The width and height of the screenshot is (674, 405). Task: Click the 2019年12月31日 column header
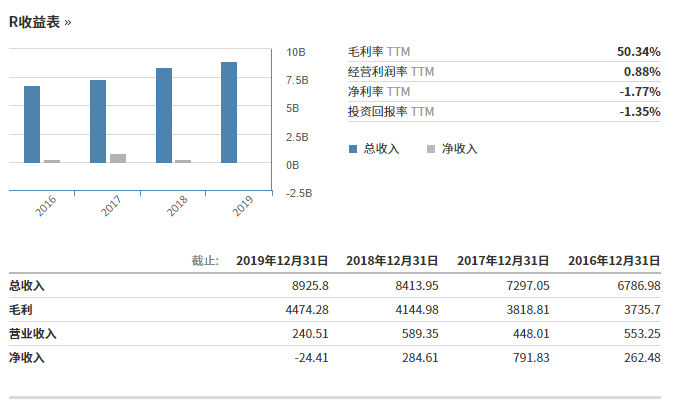click(282, 261)
